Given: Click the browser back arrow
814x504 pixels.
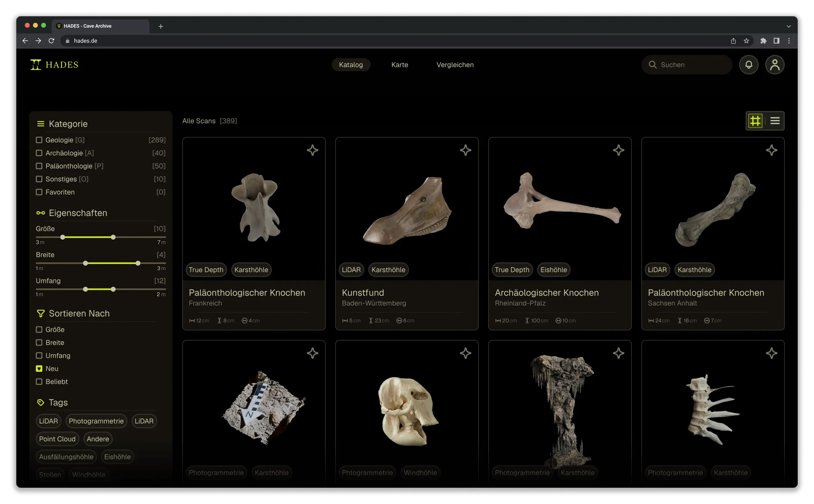Looking at the screenshot, I should pos(25,41).
